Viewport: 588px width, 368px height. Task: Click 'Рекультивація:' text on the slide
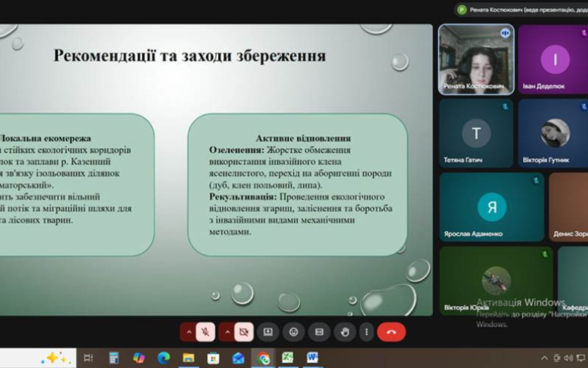point(243,197)
